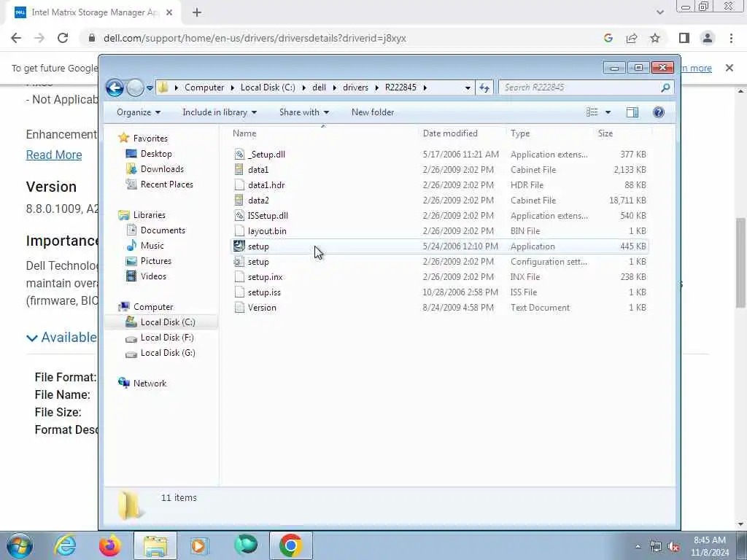Click the Change your view icon
Viewport: 747px width, 560px height.
point(592,112)
